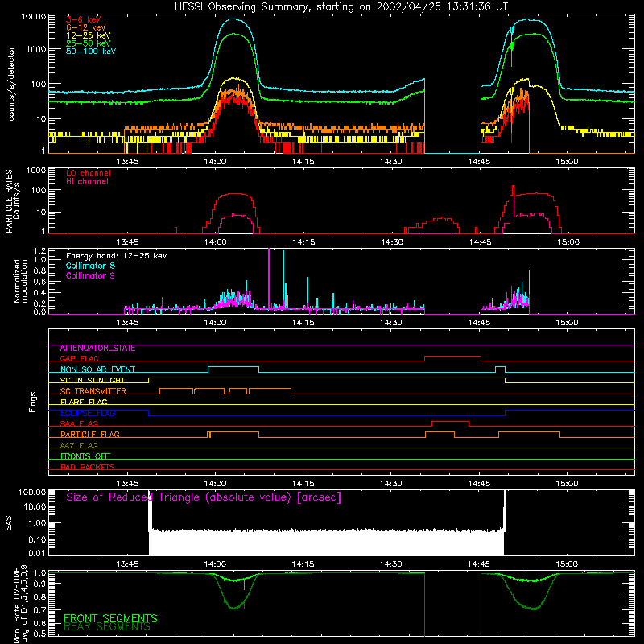Click the HI channel legend label
This screenshot has width=644, height=644.
[87, 181]
